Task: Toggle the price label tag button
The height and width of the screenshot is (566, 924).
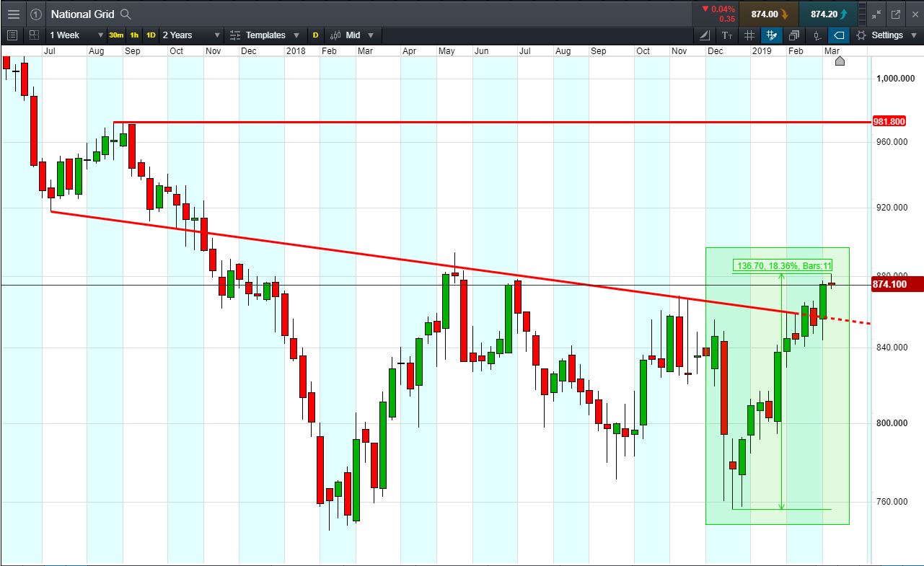Action: (x=839, y=35)
